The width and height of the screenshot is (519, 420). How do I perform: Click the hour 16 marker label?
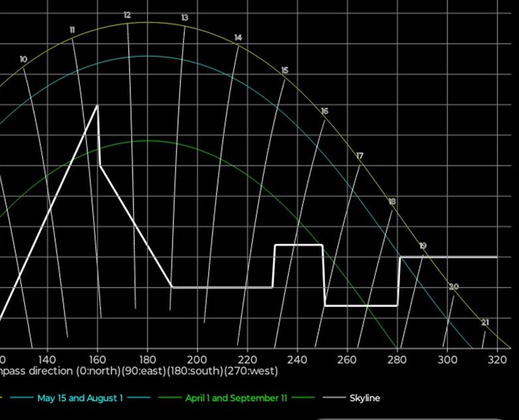click(x=324, y=112)
